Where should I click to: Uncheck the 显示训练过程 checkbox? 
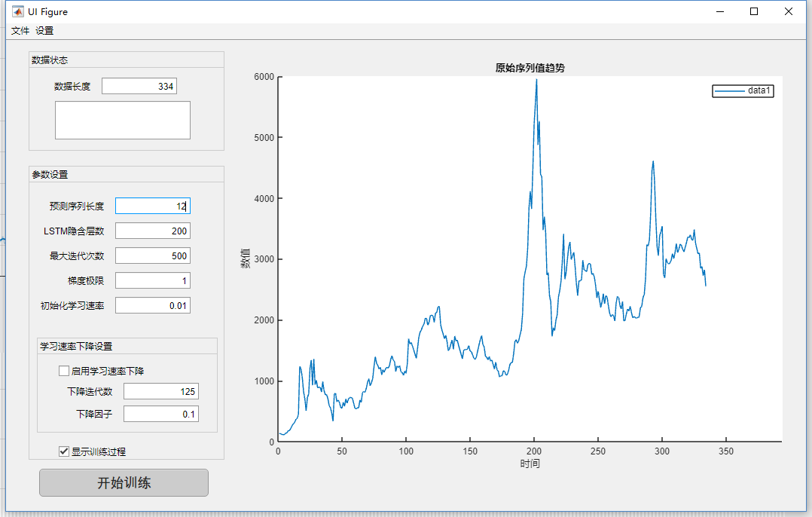pos(64,451)
